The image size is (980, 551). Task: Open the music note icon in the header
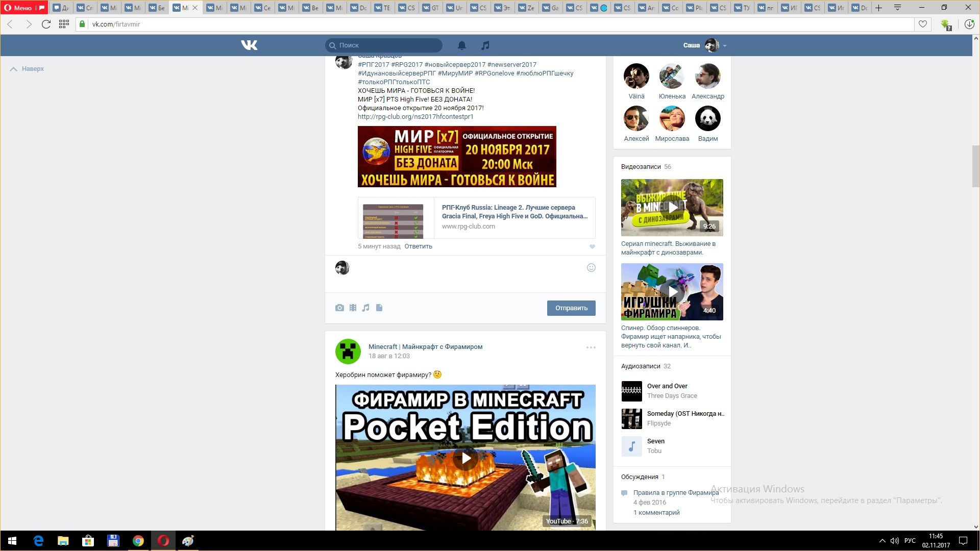(485, 45)
